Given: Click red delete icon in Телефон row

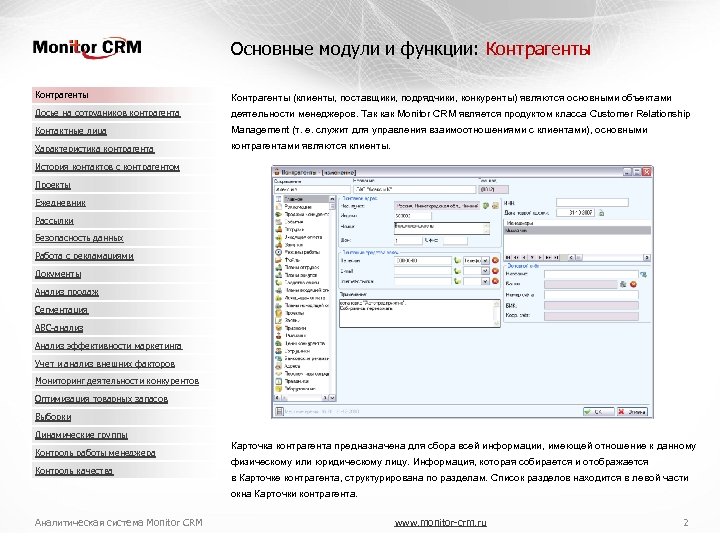Looking at the screenshot, I should 495,260.
